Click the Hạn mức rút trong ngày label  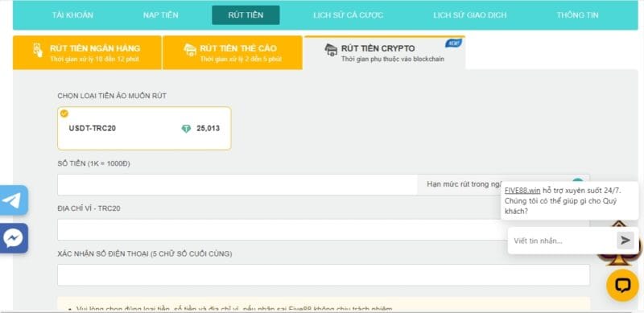click(464, 184)
